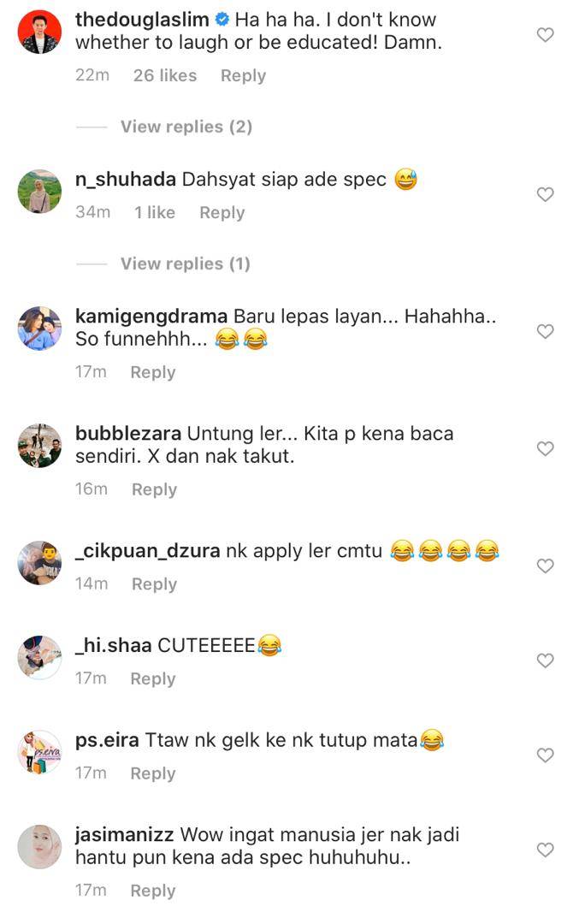Reply to jasimanizz's comment
585x924 pixels.
152,891
